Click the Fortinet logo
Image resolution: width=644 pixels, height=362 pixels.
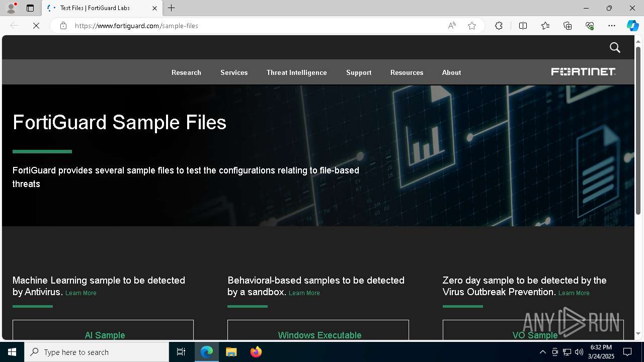583,72
